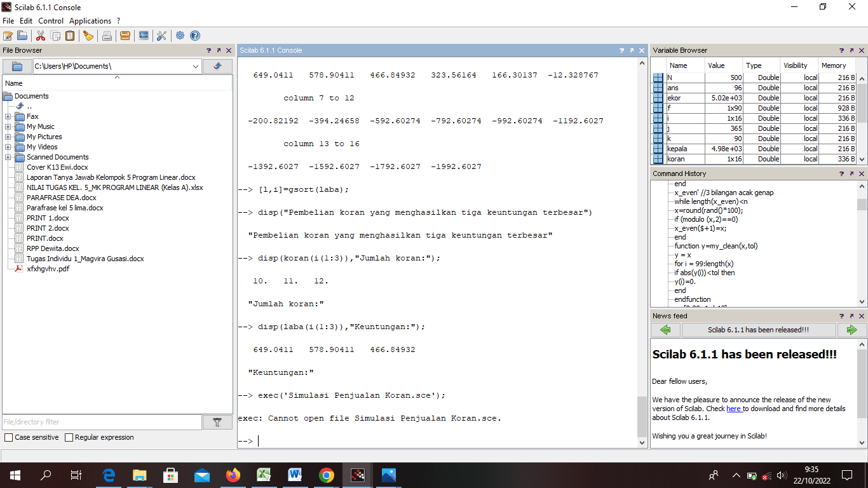Open the Windows Start menu
868x488 pixels.
pos(15,475)
